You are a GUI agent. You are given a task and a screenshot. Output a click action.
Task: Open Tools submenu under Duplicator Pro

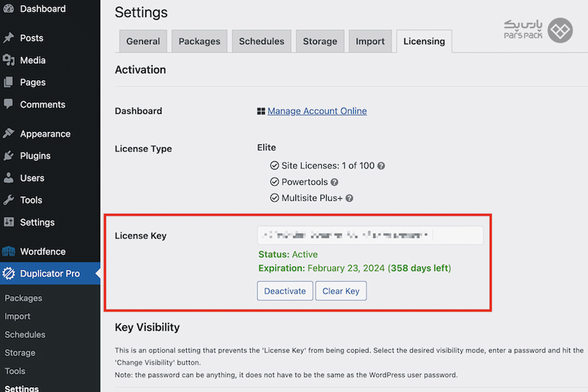point(15,371)
